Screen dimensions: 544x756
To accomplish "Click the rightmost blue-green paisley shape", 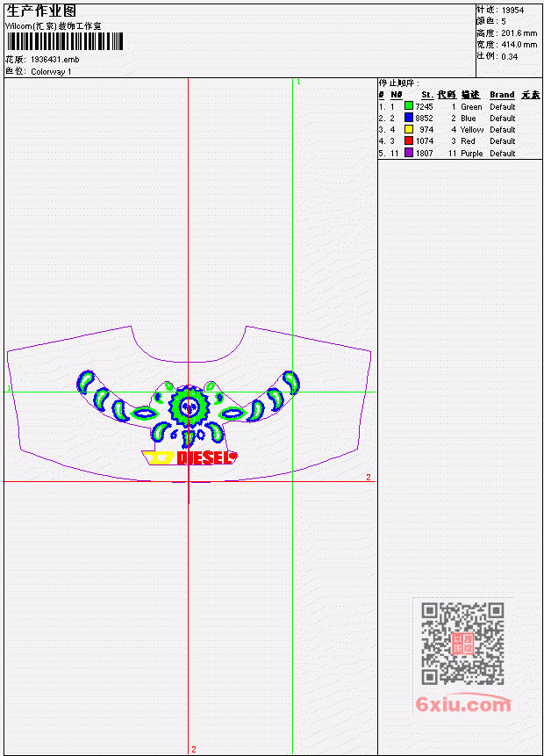I will (291, 381).
